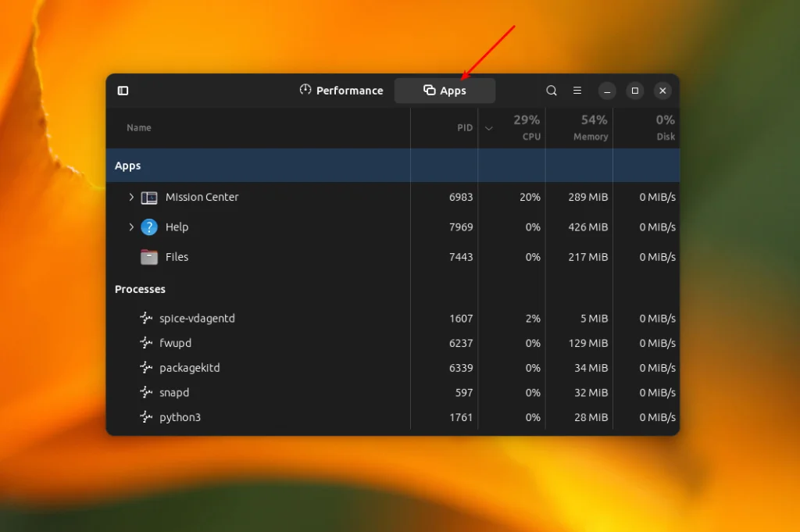Click the python3 process icon
This screenshot has width=800, height=532.
(x=146, y=417)
